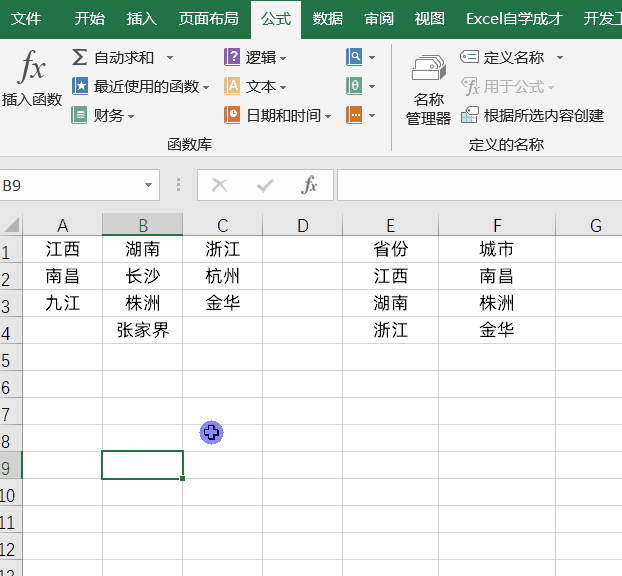
Task: Click the 根据所选内容创建 label
Action: point(544,115)
